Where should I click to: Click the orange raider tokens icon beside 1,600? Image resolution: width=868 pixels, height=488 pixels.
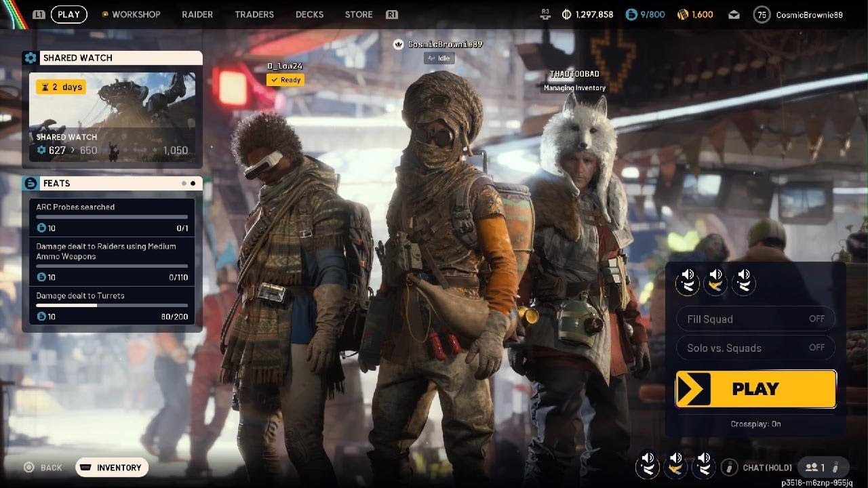682,14
